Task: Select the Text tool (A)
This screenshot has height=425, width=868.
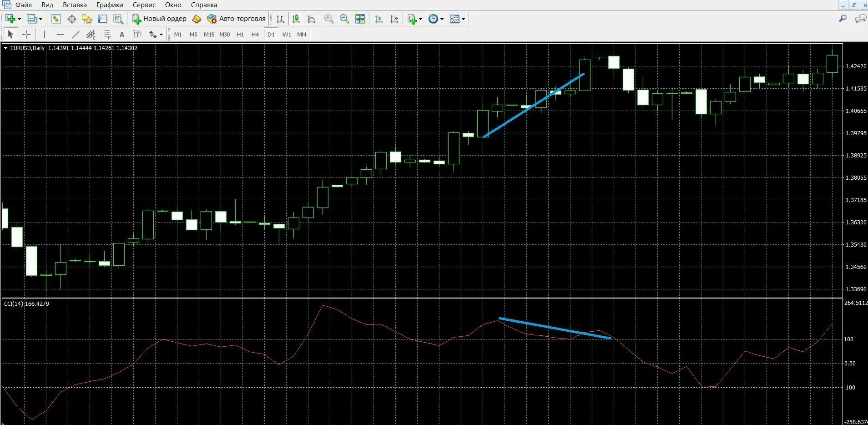Action: (121, 34)
